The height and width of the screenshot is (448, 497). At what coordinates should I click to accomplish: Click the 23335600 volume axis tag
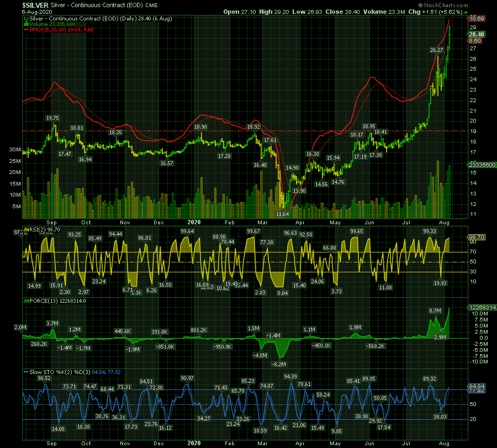point(480,165)
